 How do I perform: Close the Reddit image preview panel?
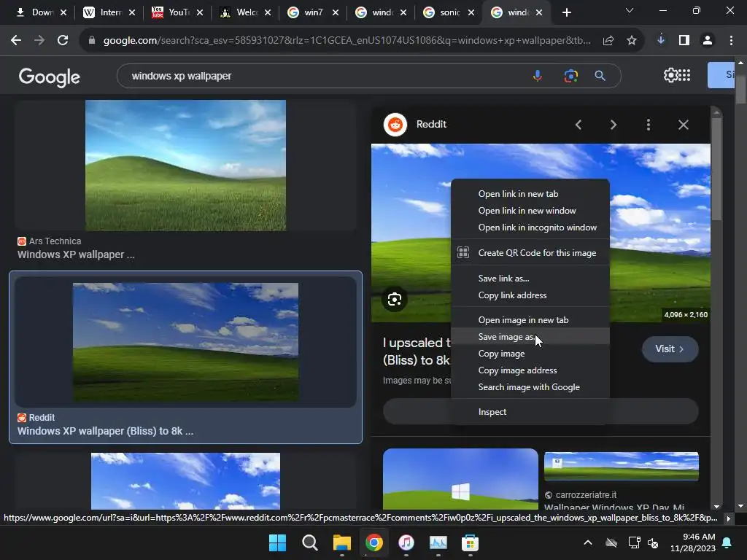pos(683,125)
